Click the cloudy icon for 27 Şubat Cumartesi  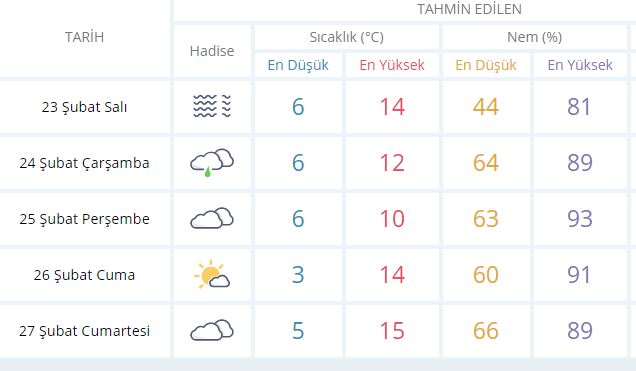click(x=212, y=330)
